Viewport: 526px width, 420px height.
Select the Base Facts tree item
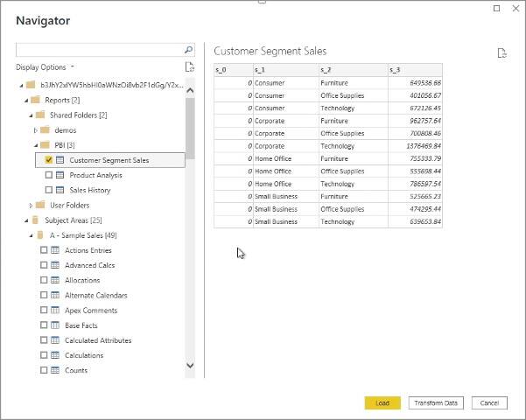pyautogui.click(x=81, y=325)
